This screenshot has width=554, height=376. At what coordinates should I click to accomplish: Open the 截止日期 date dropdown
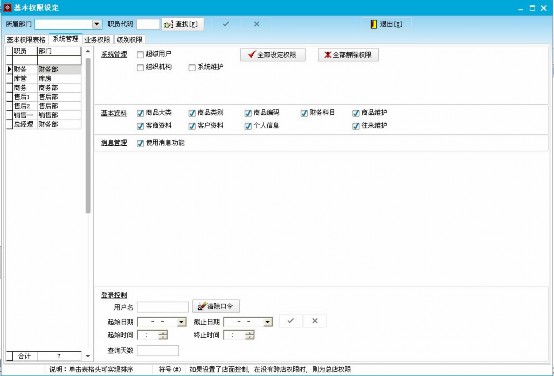[268, 322]
